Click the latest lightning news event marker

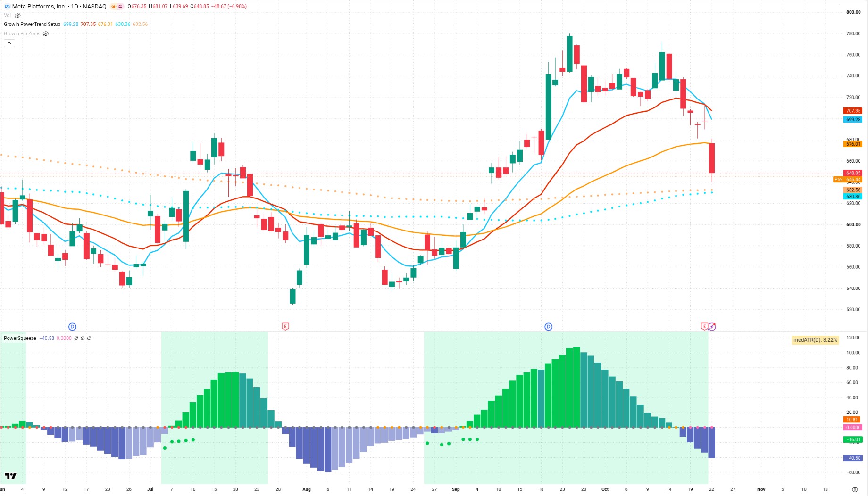712,326
